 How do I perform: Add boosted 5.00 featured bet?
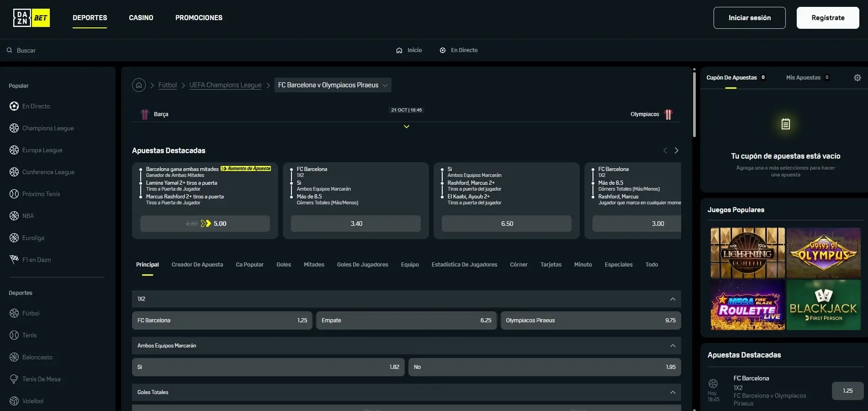click(205, 224)
